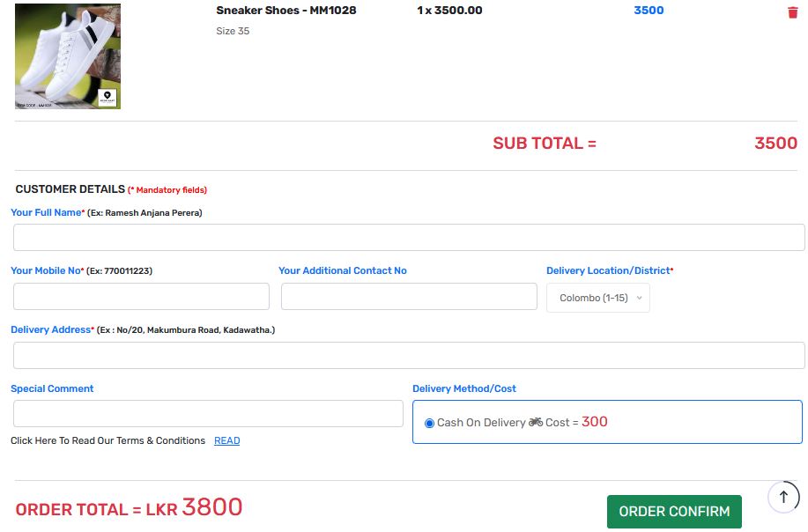Viewport: 808px width, 532px height.
Task: Click the Delivery Address input field
Action: pyautogui.click(x=409, y=355)
